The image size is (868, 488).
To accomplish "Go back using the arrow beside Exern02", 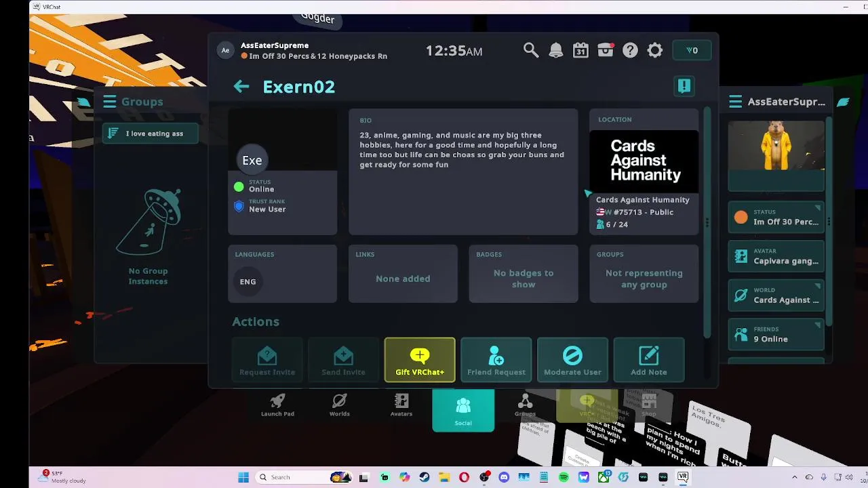I will point(241,86).
